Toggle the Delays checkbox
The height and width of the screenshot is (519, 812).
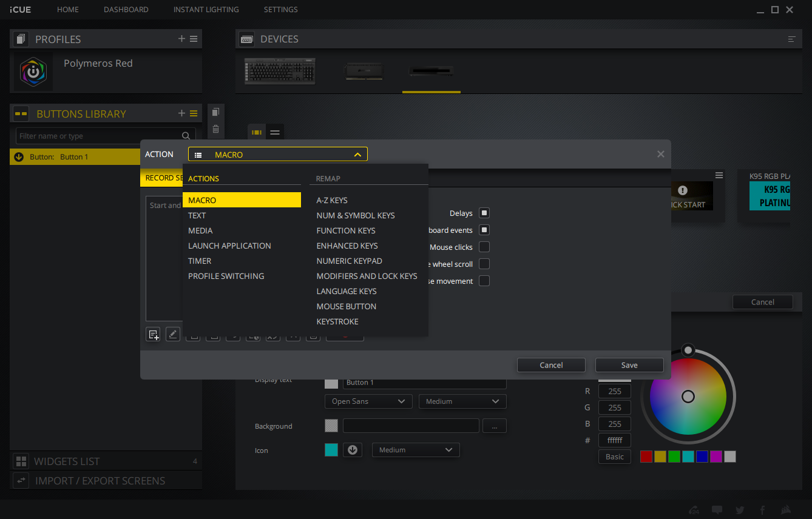pos(484,213)
